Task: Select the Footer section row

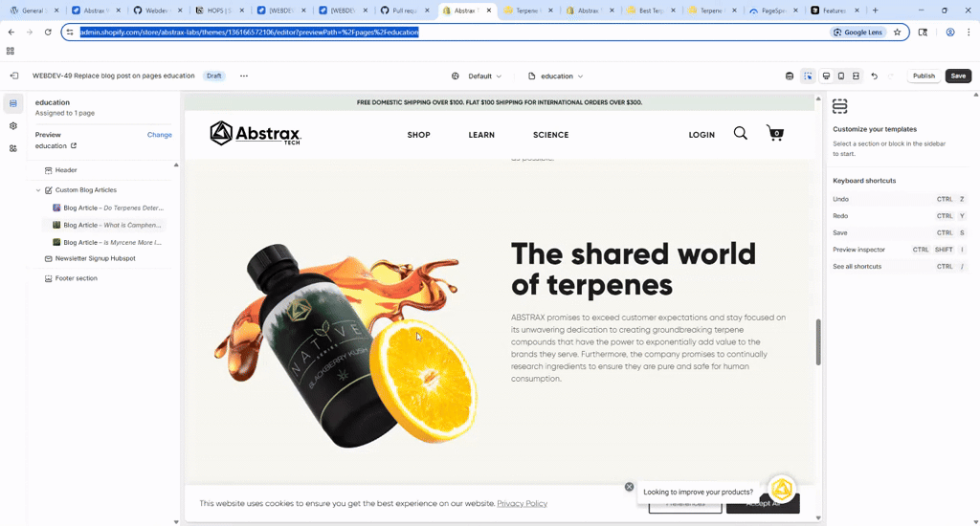Action: [77, 278]
